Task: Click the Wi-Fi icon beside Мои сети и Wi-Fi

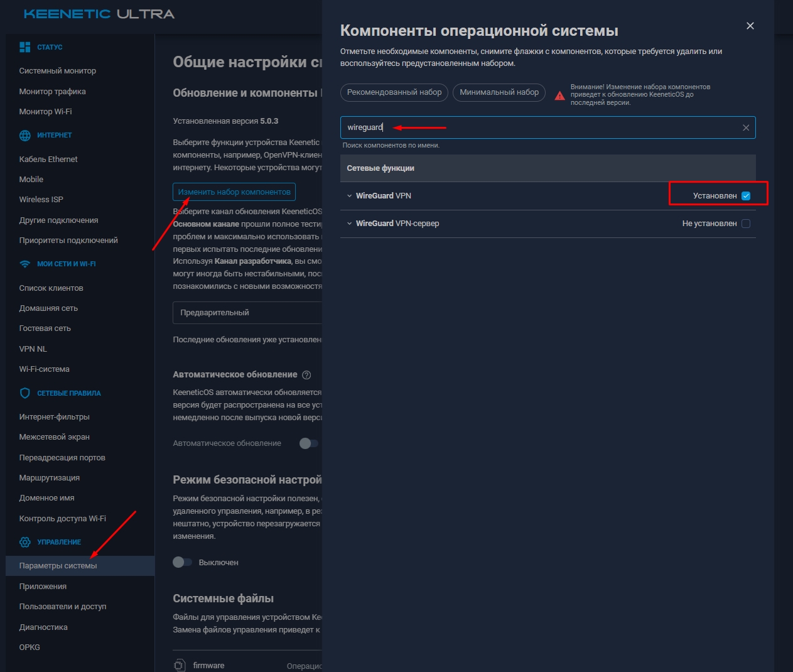Action: pos(24,263)
